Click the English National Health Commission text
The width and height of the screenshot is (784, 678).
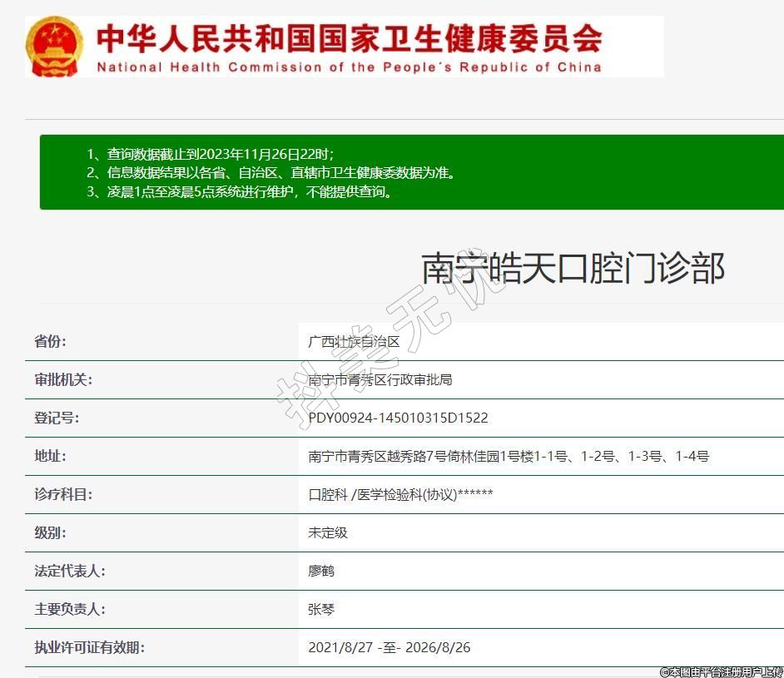click(349, 67)
